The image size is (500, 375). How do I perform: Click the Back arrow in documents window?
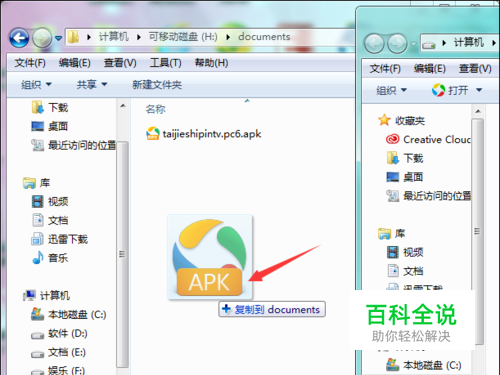pyautogui.click(x=19, y=38)
